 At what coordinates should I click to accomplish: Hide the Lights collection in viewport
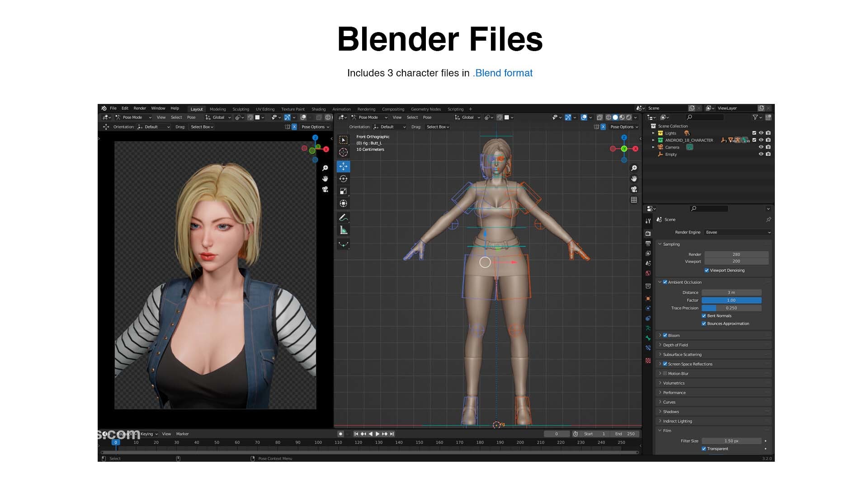tap(761, 133)
